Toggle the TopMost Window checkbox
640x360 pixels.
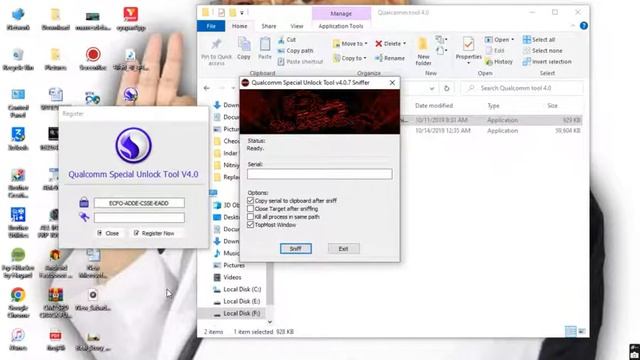click(x=250, y=225)
